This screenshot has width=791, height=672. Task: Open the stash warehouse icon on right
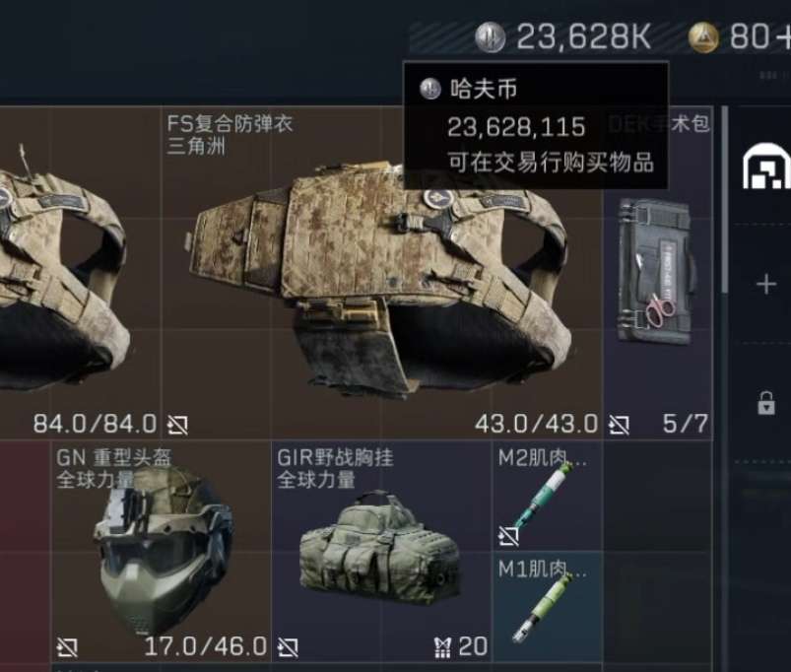767,167
